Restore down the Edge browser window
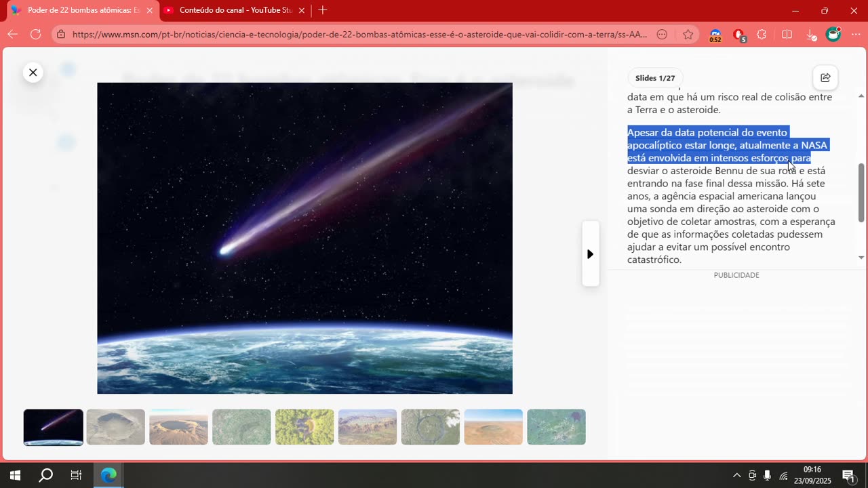The height and width of the screenshot is (488, 868). point(825,10)
